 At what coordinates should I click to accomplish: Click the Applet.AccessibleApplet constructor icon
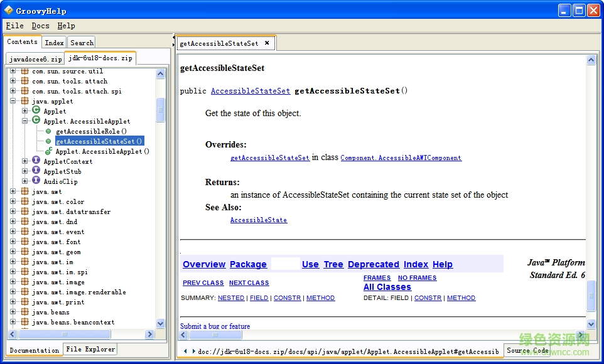click(48, 151)
